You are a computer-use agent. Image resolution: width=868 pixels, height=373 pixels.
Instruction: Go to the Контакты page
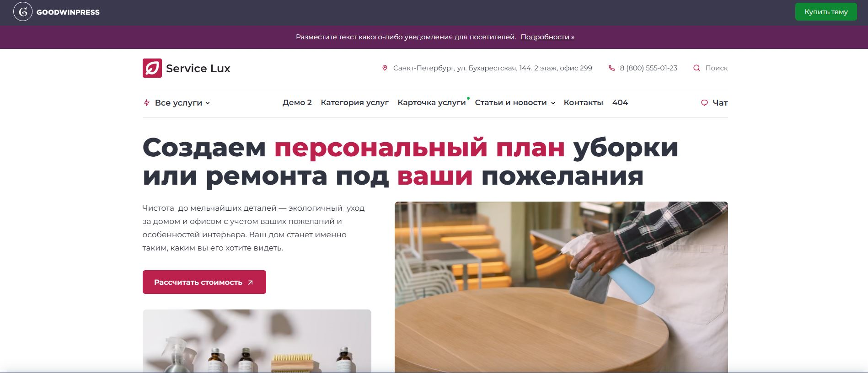[583, 102]
